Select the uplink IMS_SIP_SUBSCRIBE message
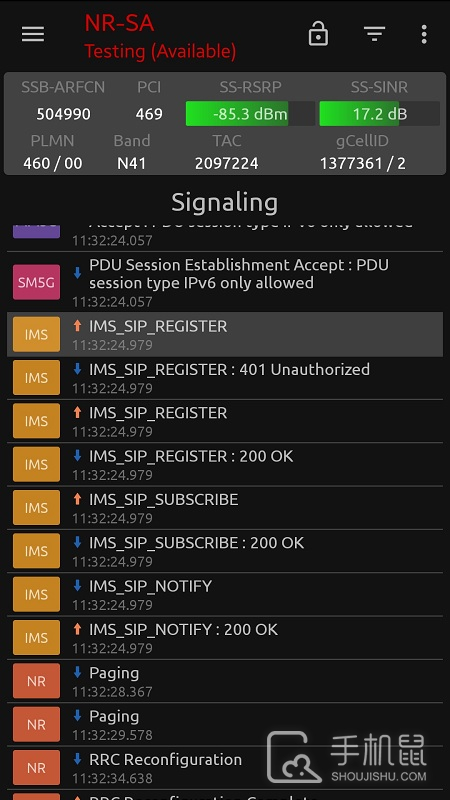The height and width of the screenshot is (800, 450). pos(225,508)
